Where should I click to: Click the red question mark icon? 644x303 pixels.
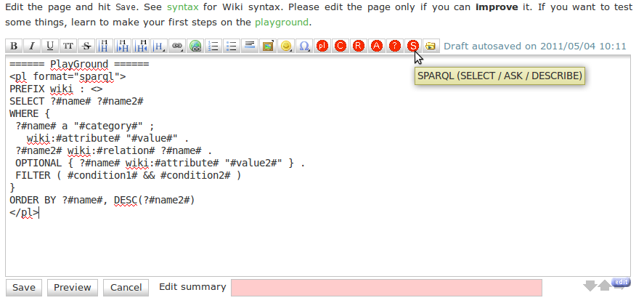395,46
